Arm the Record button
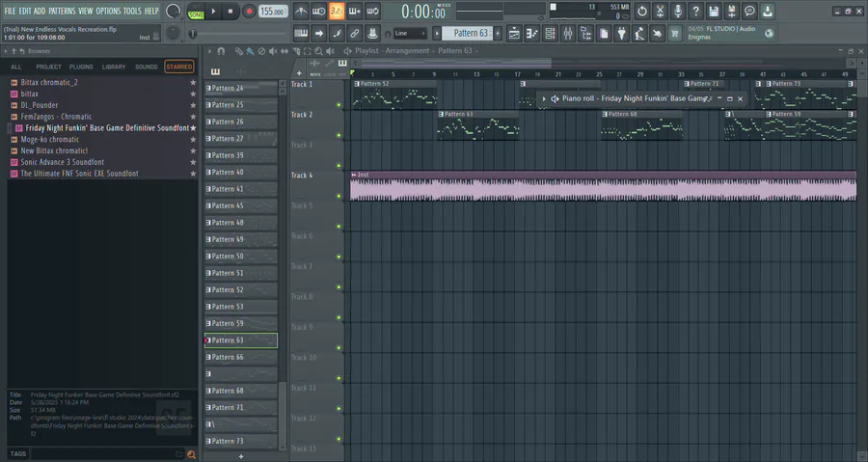The height and width of the screenshot is (462, 868). tap(249, 11)
